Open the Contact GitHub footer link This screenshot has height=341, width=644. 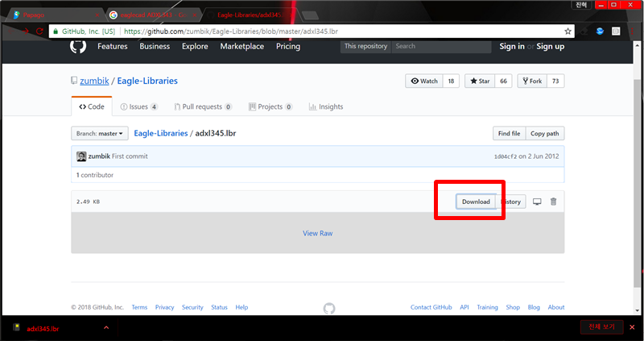pos(431,307)
